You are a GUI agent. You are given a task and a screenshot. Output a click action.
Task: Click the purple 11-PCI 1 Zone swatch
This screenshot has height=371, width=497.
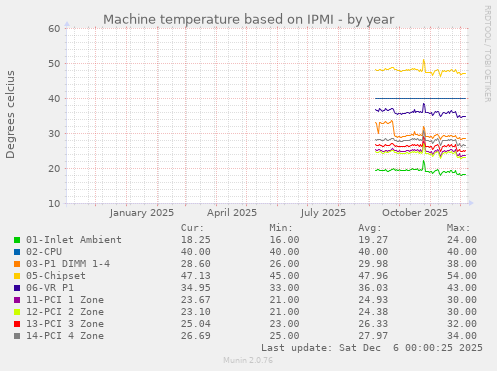tap(17, 300)
